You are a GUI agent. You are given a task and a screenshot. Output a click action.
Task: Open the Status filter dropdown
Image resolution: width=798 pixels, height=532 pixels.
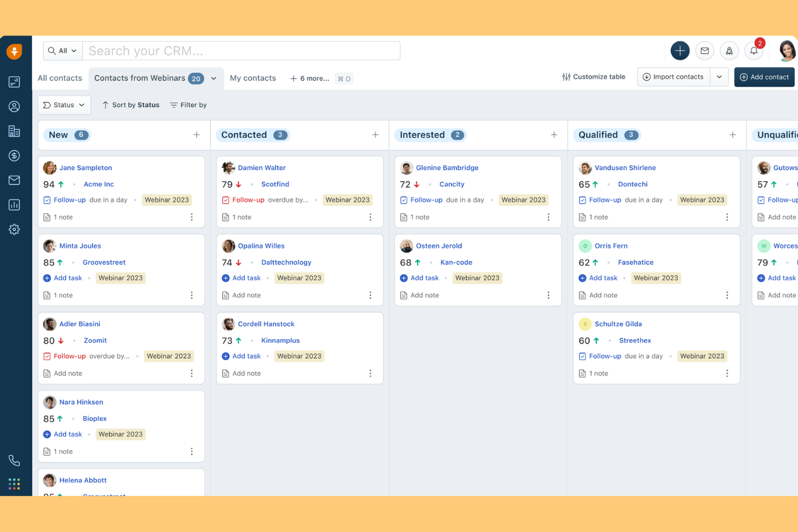[x=64, y=105]
